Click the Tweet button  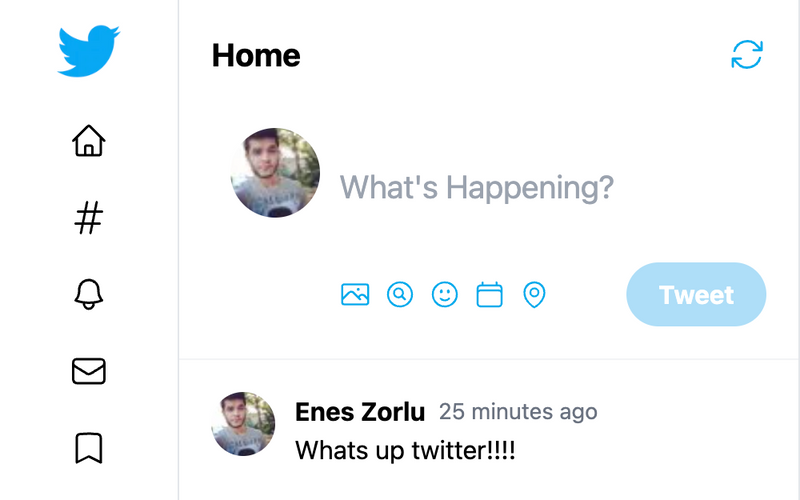click(x=696, y=294)
